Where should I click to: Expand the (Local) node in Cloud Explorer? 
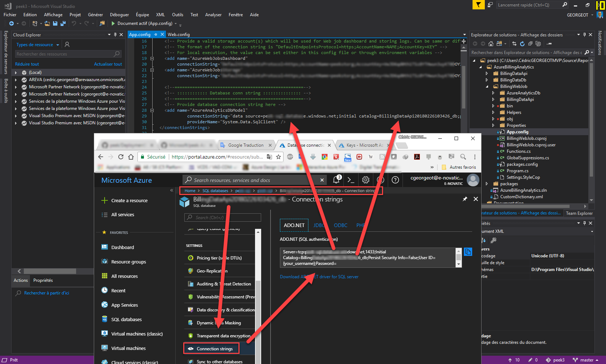(16, 72)
